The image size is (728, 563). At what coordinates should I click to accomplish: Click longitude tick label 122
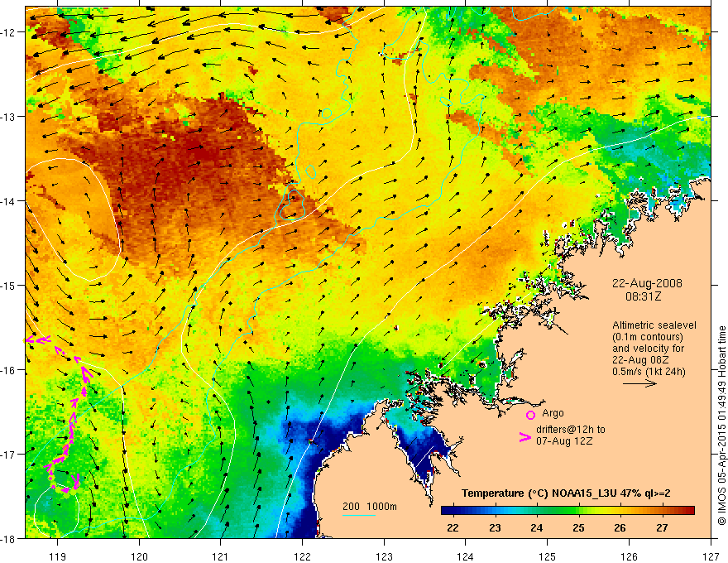302,556
